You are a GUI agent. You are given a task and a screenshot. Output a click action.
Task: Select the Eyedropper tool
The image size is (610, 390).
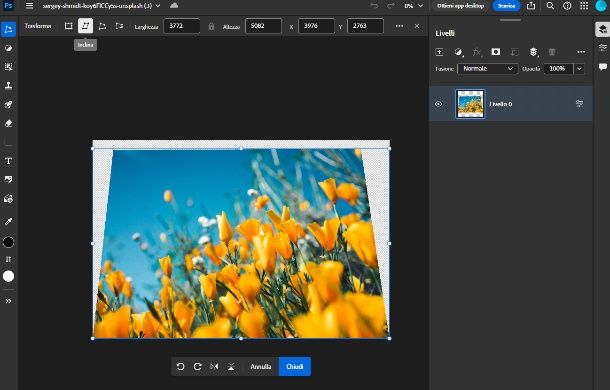8,221
